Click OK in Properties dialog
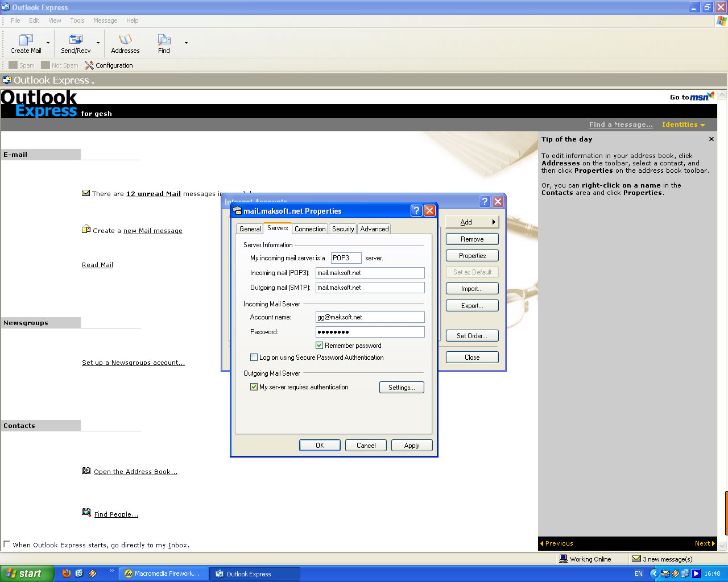Screen dimensions: 728x582 point(320,446)
